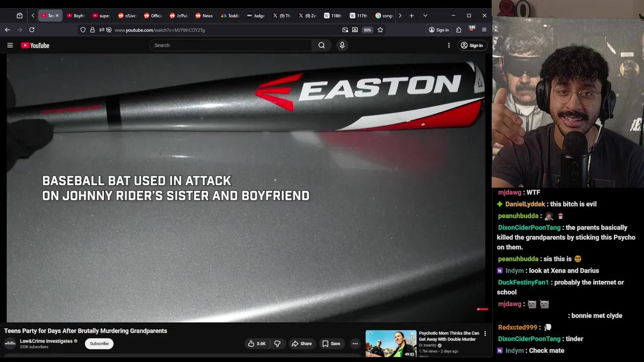Viewport: 644px width, 362px height.
Task: Switch to the '/r/Pul' Reddit tab
Action: 179,16
